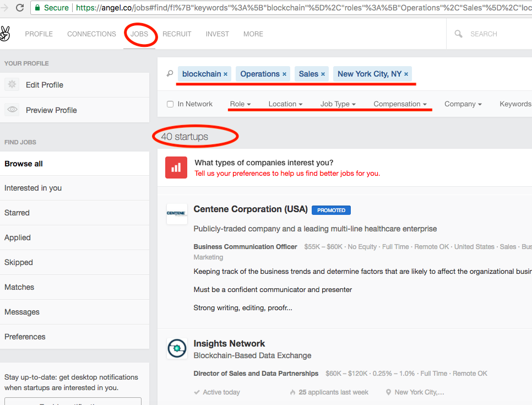The image size is (532, 405).
Task: Click the gear icon beside Edit Profile
Action: [12, 84]
